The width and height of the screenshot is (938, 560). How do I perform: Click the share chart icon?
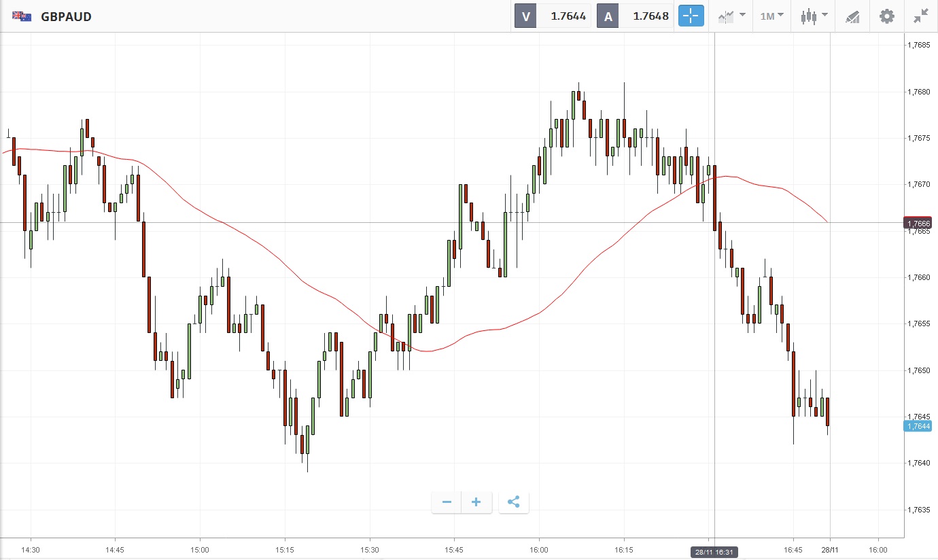click(x=513, y=502)
